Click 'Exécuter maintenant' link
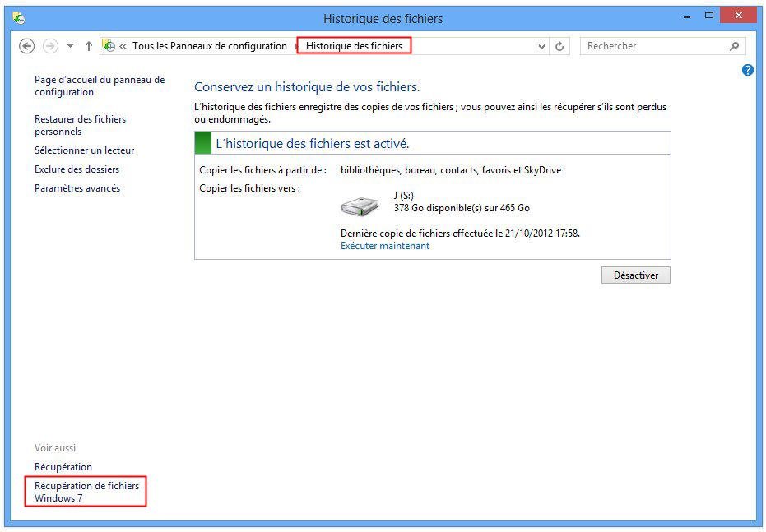 pyautogui.click(x=385, y=246)
